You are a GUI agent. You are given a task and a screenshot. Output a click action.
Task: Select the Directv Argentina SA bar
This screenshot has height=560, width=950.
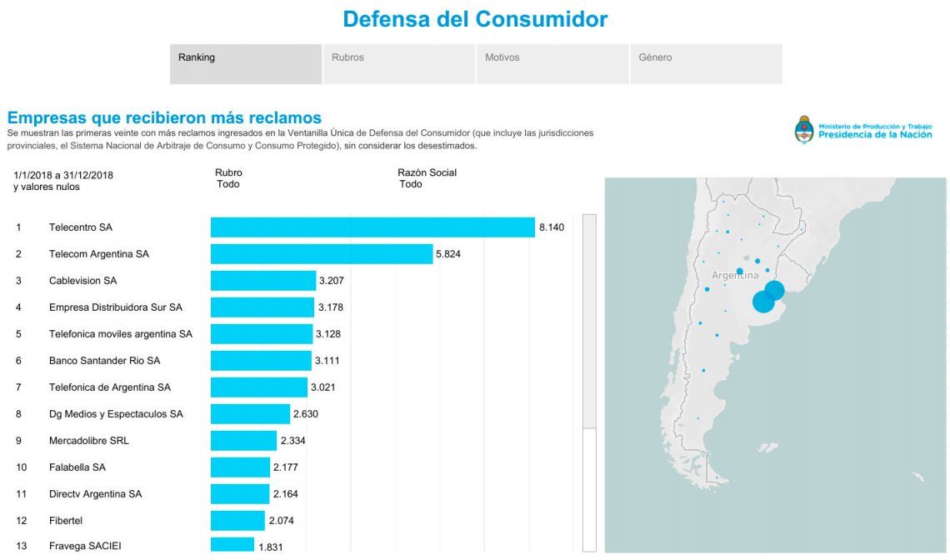(x=240, y=494)
